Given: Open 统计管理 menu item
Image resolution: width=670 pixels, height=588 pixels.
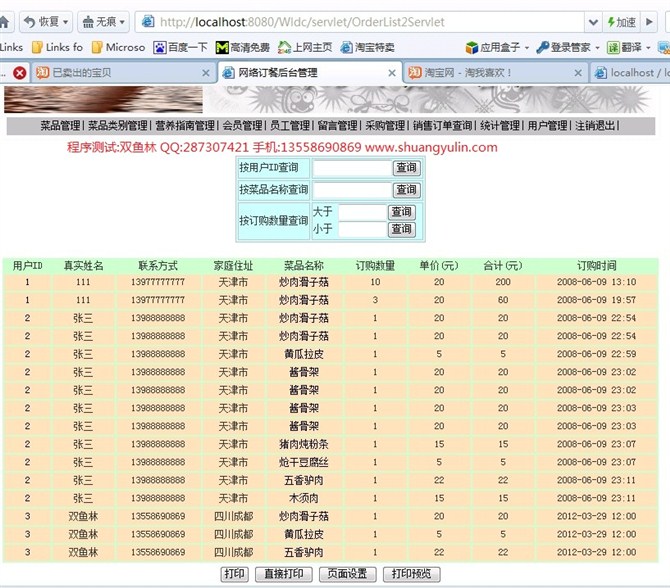Looking at the screenshot, I should tap(500, 126).
